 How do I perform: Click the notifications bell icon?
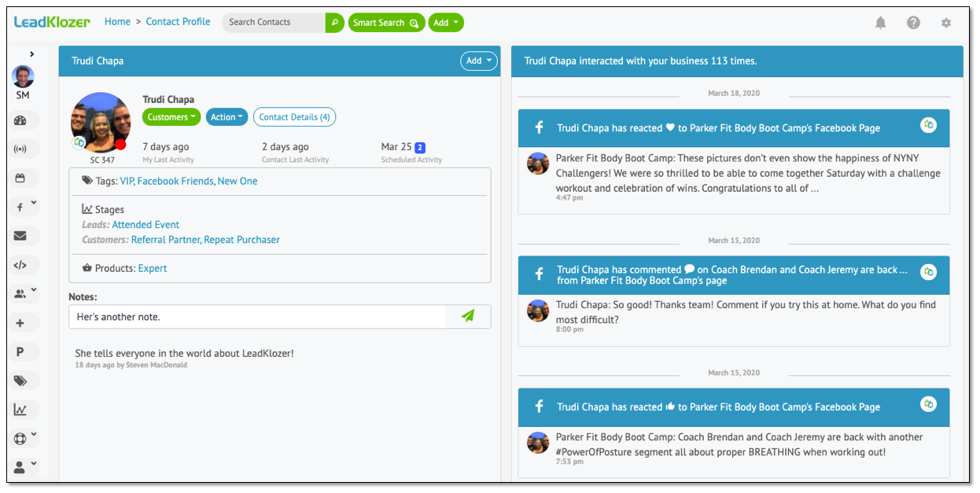(880, 23)
